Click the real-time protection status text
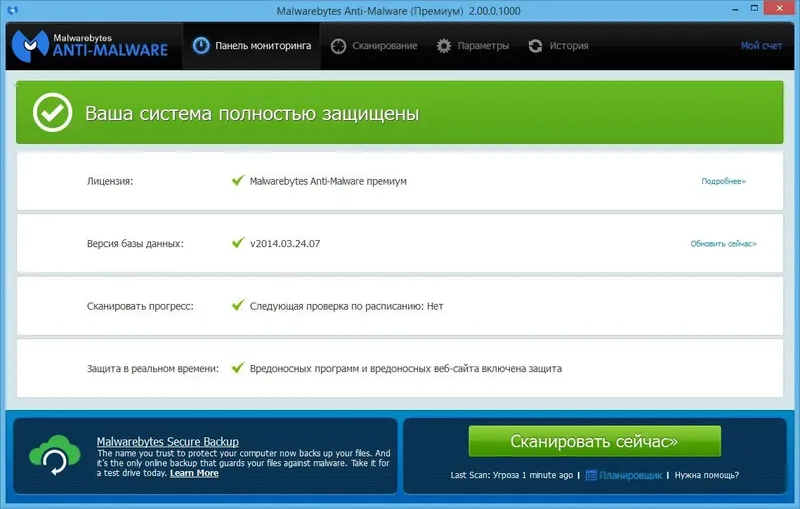 [x=406, y=369]
